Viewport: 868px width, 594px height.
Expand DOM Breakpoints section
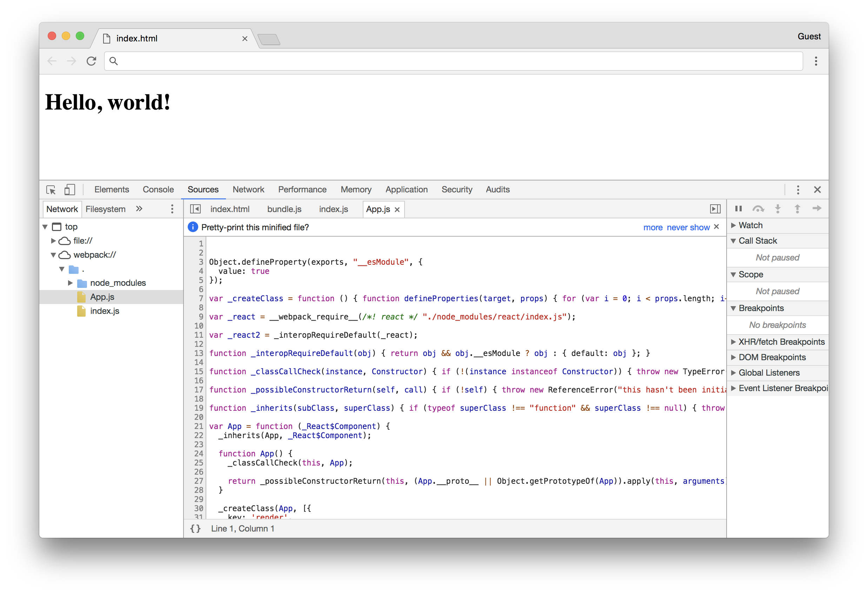pyautogui.click(x=733, y=357)
